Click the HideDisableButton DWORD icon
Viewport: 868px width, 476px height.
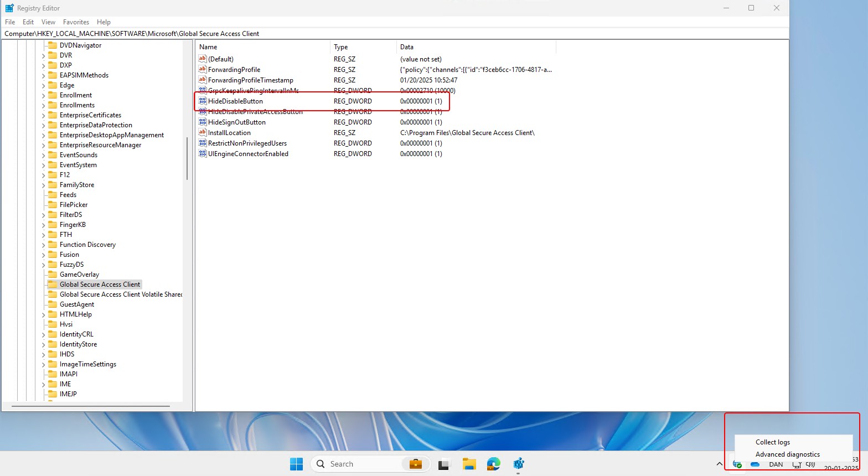[203, 101]
